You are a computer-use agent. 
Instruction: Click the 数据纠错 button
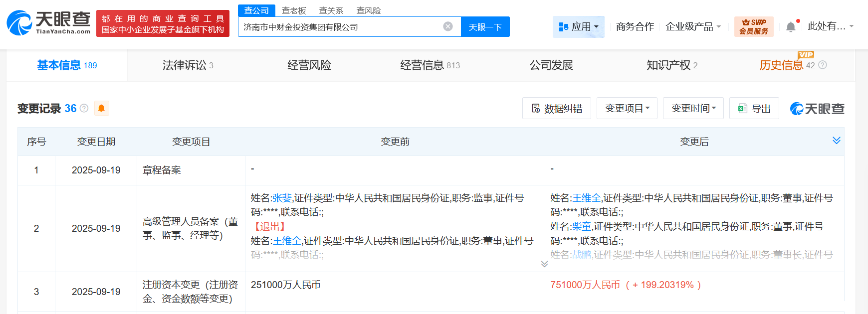[x=556, y=108]
